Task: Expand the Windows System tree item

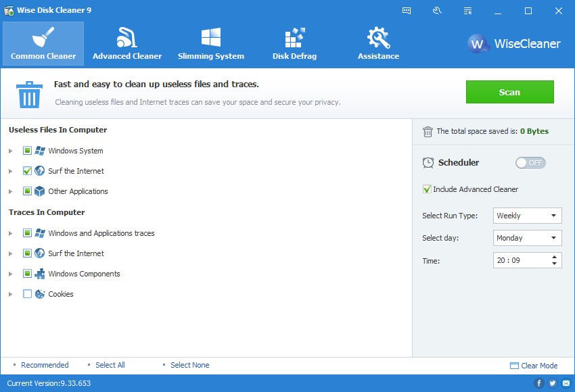Action: pyautogui.click(x=10, y=151)
